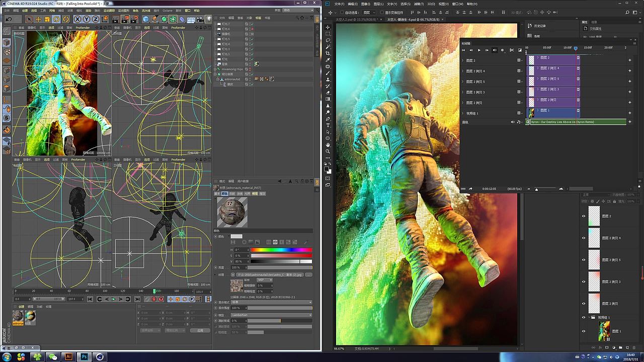Select Photoshop Lasso tool
This screenshot has width=644, height=362.
(x=328, y=40)
